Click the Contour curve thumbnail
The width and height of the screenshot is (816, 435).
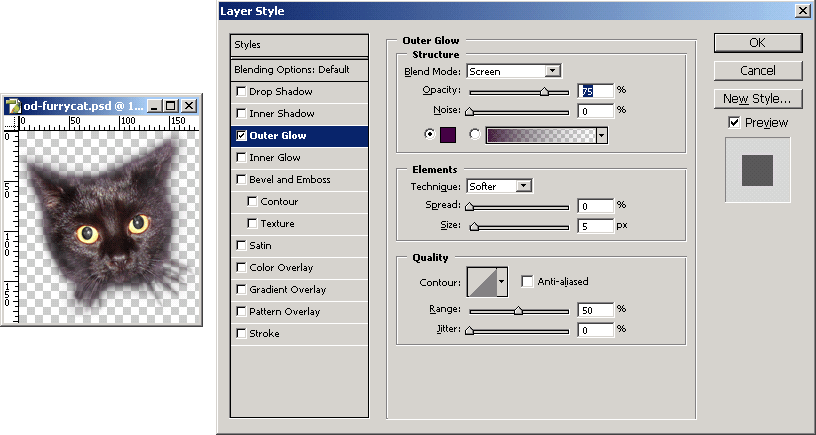tap(482, 282)
